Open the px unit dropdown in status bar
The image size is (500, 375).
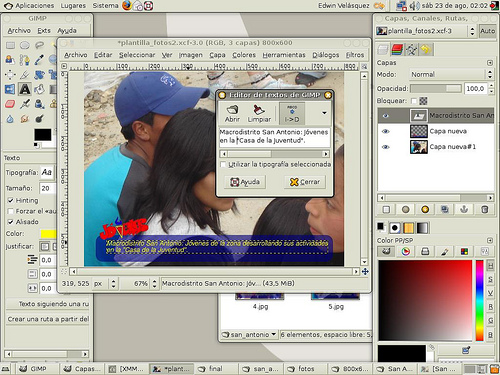pyautogui.click(x=105, y=284)
